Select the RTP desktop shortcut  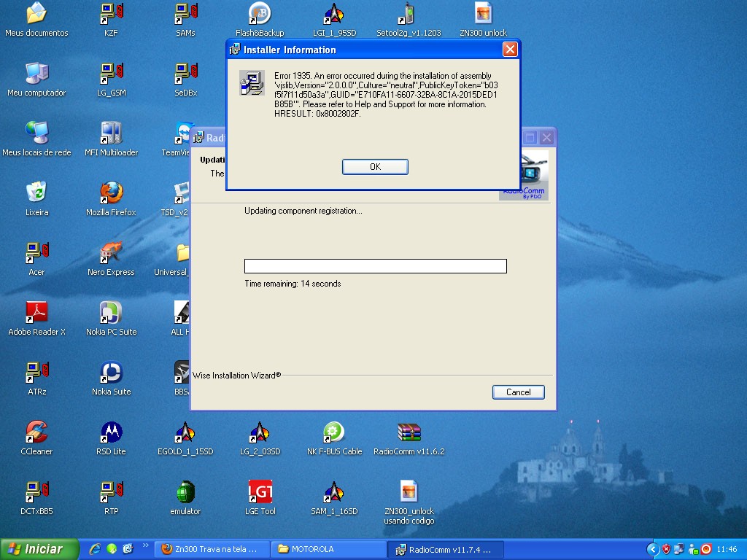tap(111, 498)
